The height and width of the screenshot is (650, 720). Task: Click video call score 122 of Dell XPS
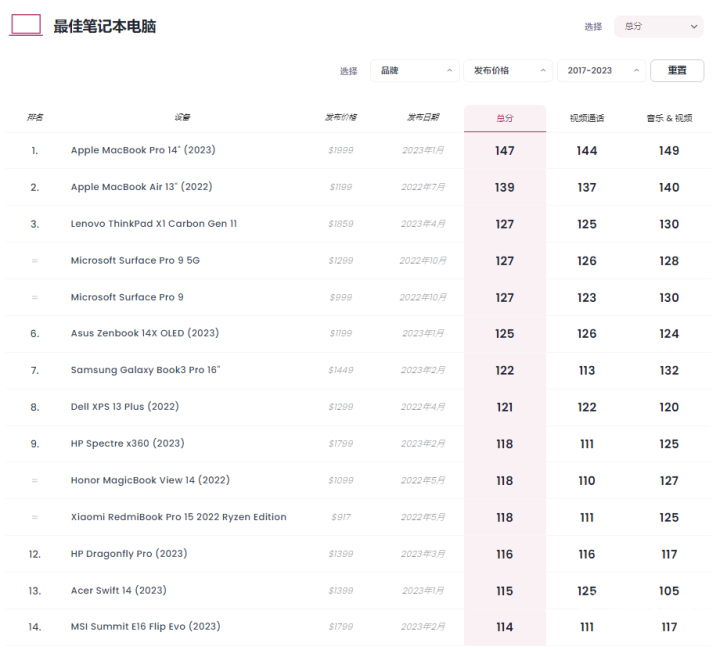[587, 407]
